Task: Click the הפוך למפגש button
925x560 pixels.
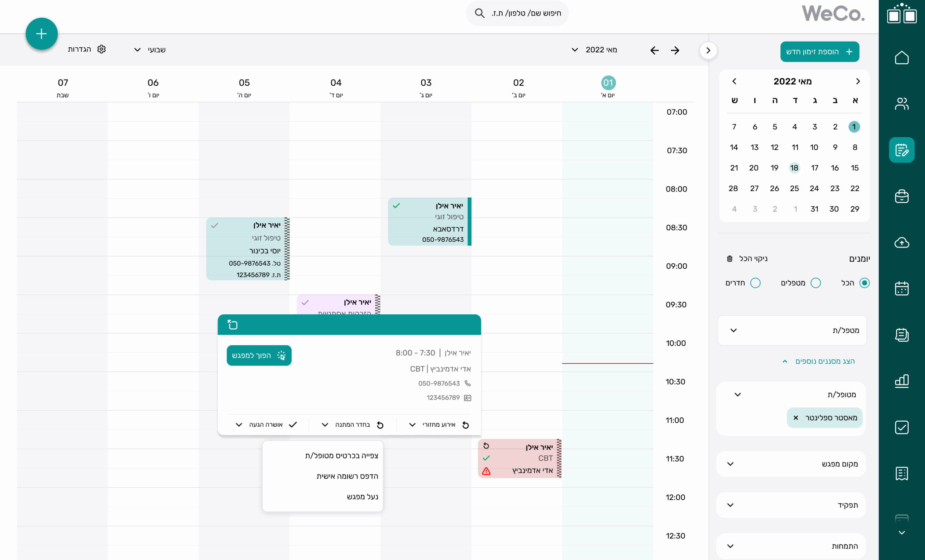Action: pos(259,355)
